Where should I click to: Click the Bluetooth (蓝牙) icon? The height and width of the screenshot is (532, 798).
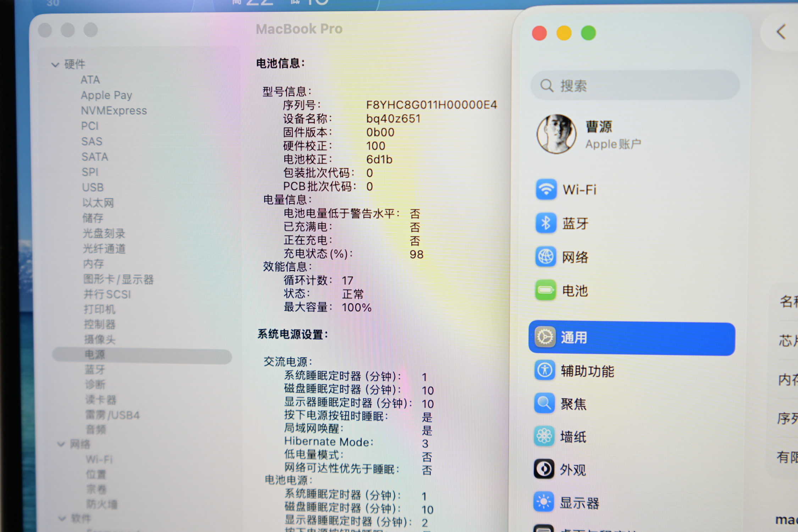(545, 223)
